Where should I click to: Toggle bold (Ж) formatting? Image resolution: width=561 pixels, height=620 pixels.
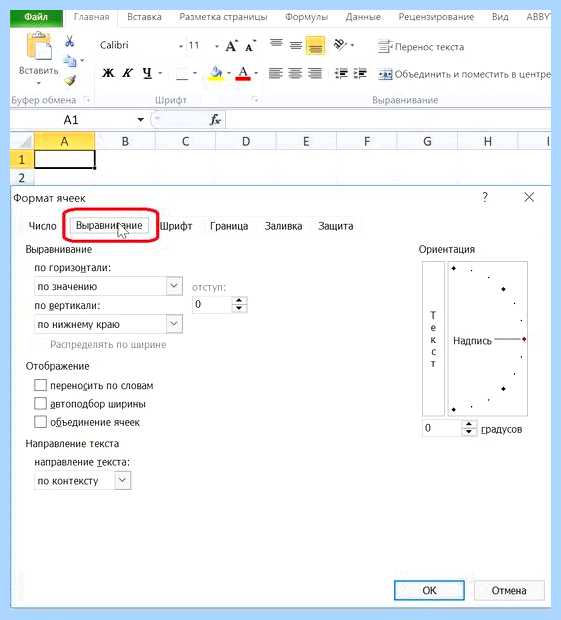point(108,73)
